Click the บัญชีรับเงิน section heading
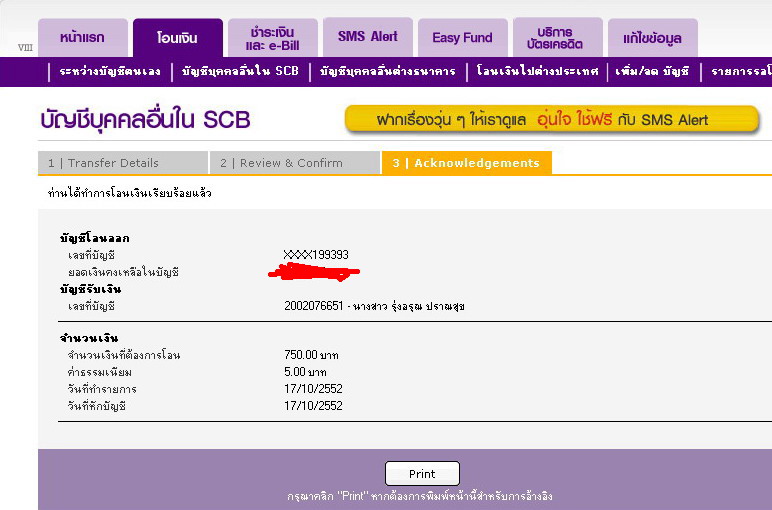772x510 pixels. coord(91,289)
